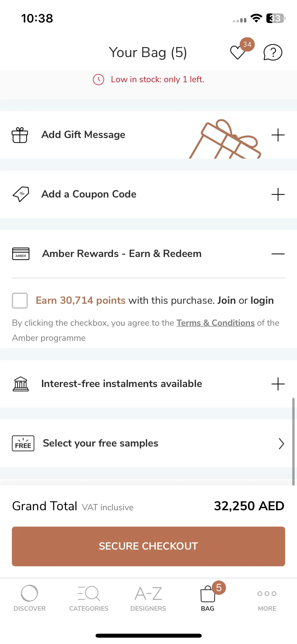Expand Add Gift Message section
Image resolution: width=297 pixels, height=644 pixels.
click(x=278, y=135)
